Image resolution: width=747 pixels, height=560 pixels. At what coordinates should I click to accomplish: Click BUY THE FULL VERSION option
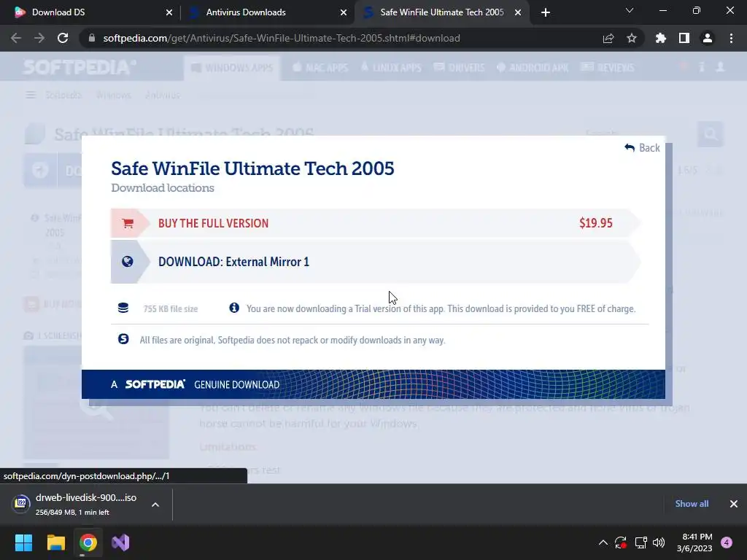376,223
